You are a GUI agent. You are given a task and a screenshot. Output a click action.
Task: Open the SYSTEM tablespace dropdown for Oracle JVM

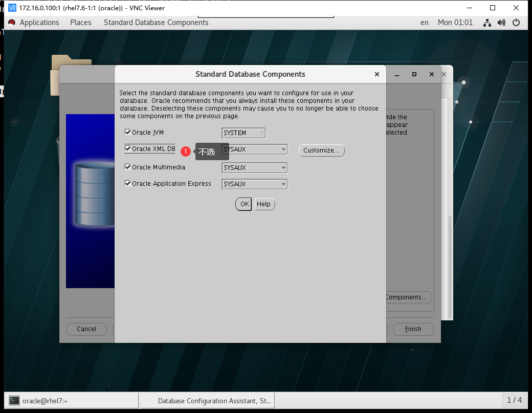(x=243, y=133)
